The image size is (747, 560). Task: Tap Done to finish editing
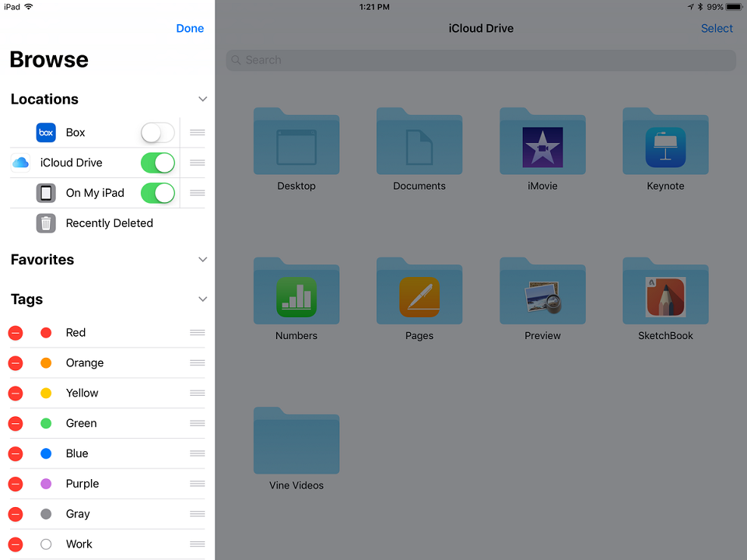point(190,29)
